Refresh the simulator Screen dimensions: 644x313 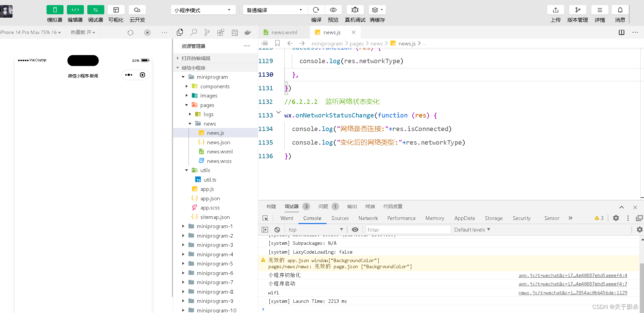click(130, 33)
